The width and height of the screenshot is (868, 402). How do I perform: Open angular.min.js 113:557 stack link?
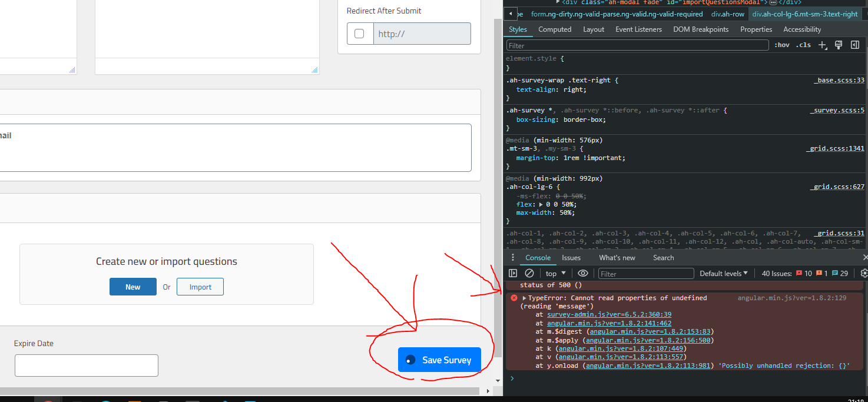621,357
